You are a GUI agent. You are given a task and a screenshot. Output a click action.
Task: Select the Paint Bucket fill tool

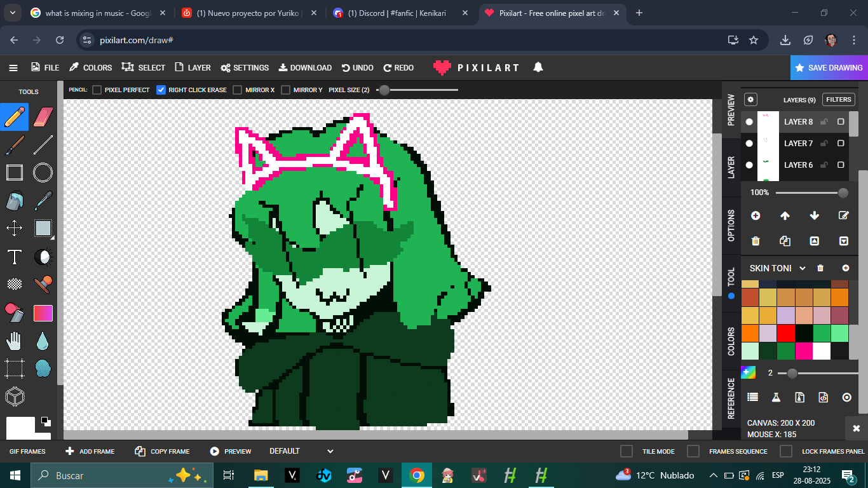tap(15, 201)
